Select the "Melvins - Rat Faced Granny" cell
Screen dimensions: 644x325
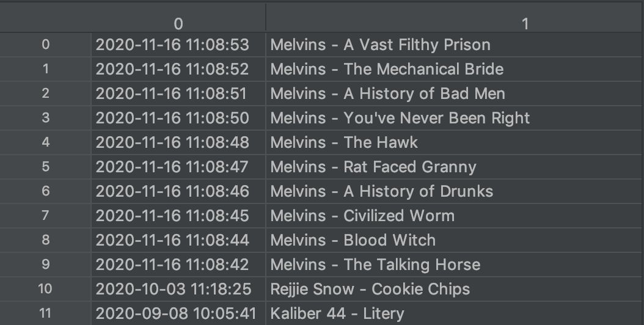373,167
